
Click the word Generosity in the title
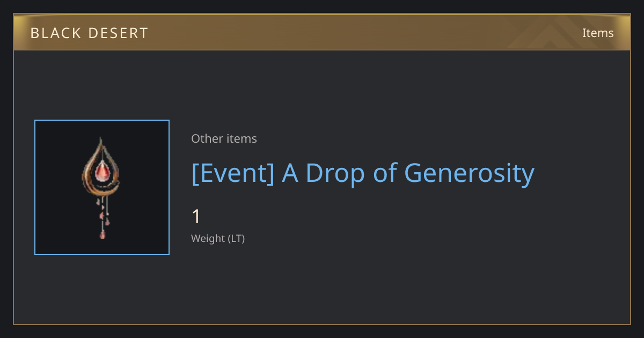click(469, 173)
